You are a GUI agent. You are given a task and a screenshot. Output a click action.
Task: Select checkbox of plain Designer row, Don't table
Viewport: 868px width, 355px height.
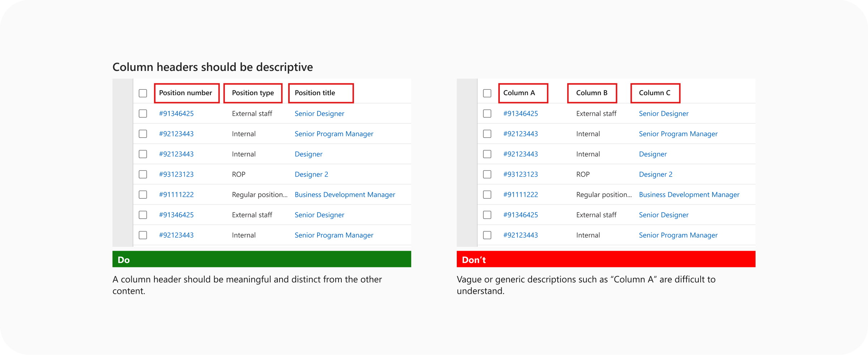coord(487,154)
